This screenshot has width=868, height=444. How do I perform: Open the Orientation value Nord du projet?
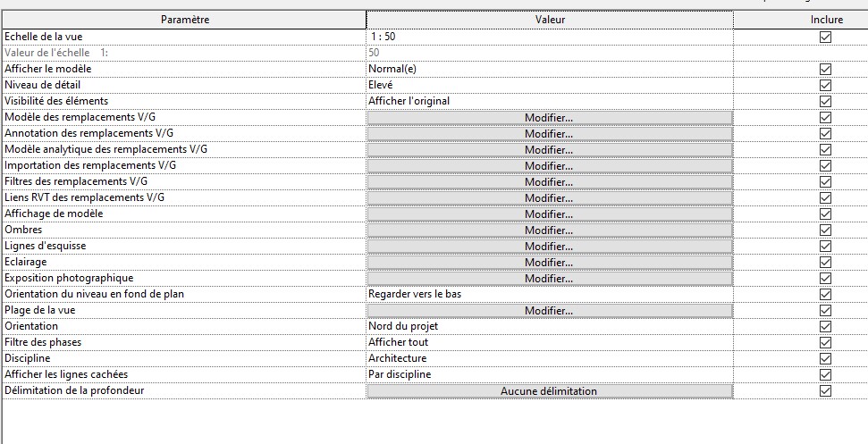coord(549,326)
